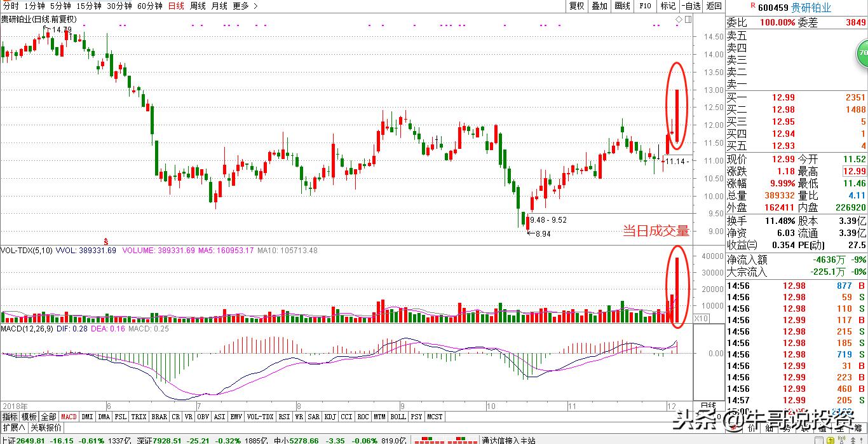Open the 日线 period selector at chart bottom-right

tap(708, 405)
